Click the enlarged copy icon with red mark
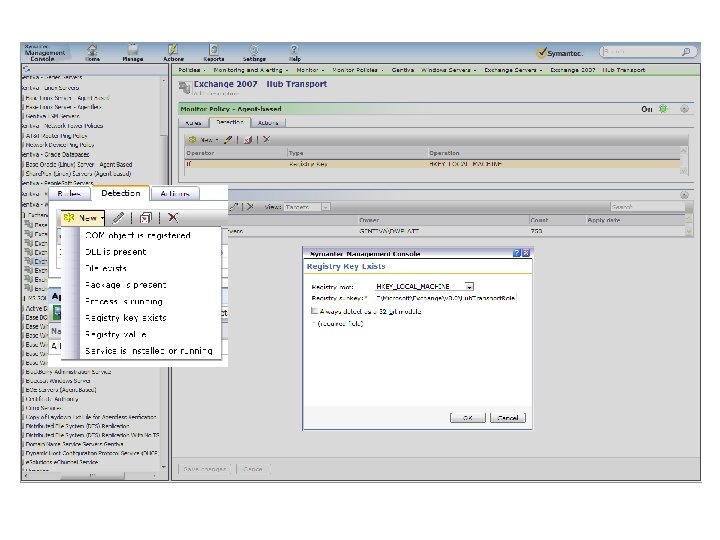Screen dimensions: 720x540 146,218
